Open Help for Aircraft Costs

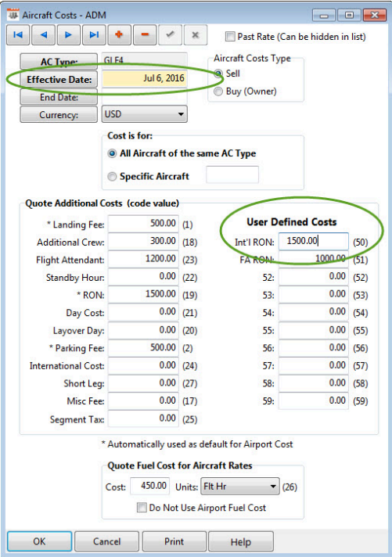coord(241,541)
